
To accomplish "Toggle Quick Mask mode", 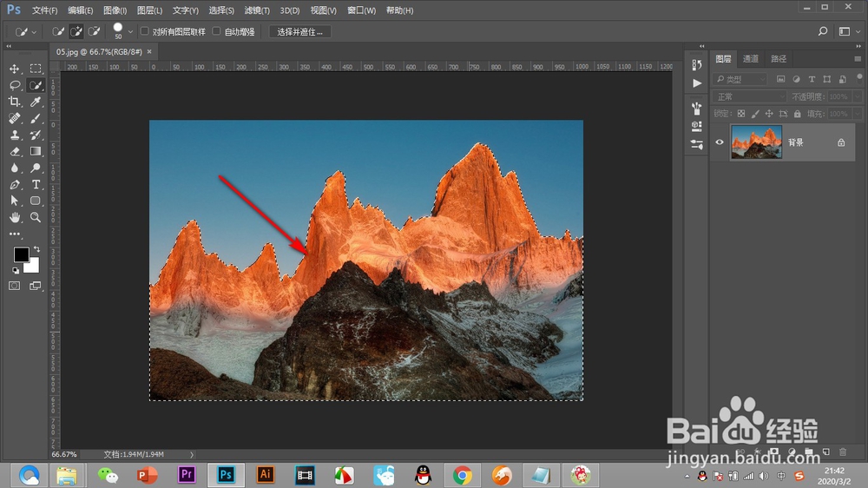I will click(x=15, y=286).
